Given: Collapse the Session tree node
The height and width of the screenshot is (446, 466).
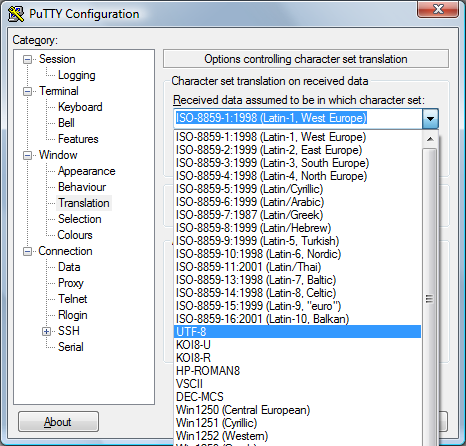Looking at the screenshot, I should (27, 60).
